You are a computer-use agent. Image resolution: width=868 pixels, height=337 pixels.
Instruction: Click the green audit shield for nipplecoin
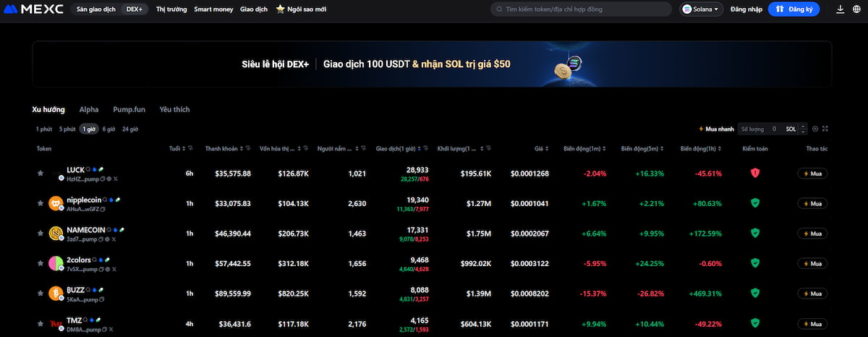[x=755, y=204]
